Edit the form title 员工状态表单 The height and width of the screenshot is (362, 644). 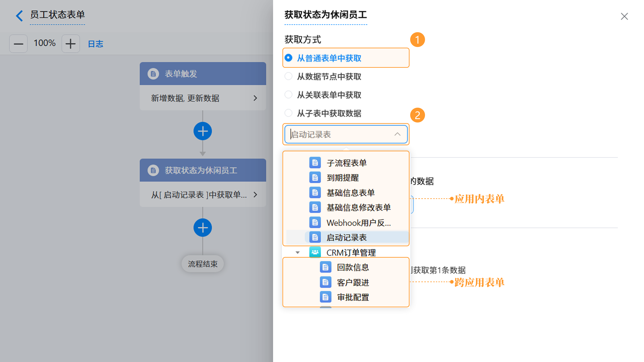58,15
